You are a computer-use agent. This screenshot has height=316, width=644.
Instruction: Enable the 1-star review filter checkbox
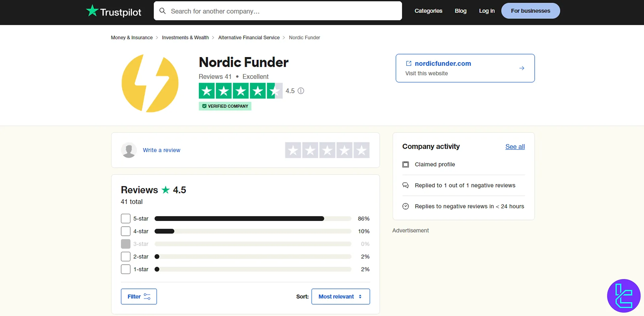click(125, 269)
